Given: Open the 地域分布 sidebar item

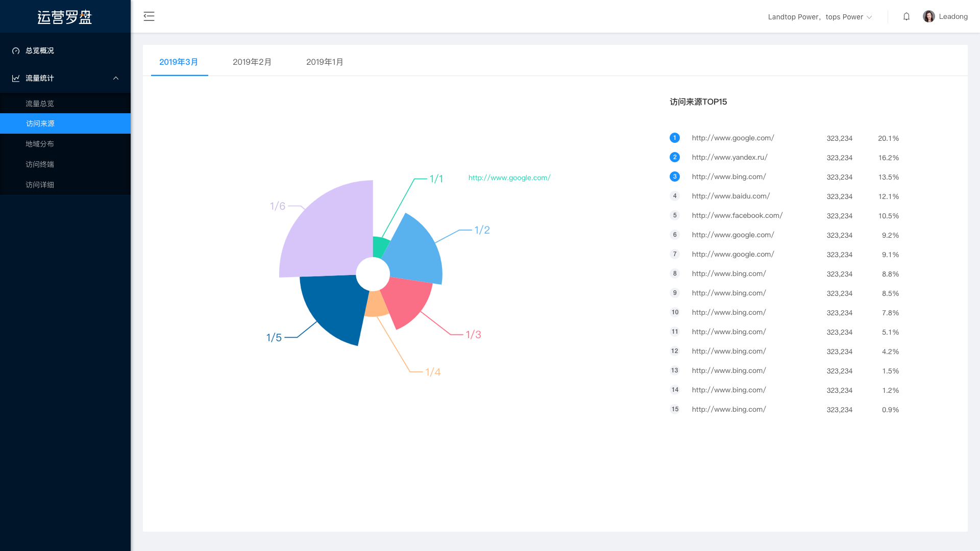Looking at the screenshot, I should (x=40, y=144).
